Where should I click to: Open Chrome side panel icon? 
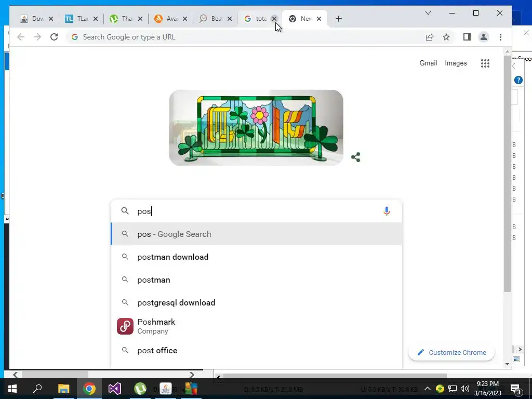click(x=467, y=37)
